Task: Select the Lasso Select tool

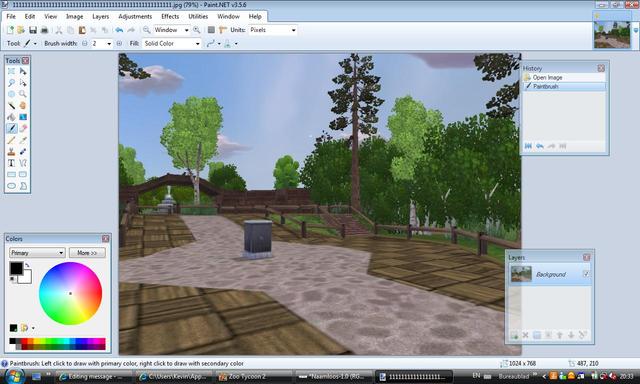Action: click(x=11, y=83)
